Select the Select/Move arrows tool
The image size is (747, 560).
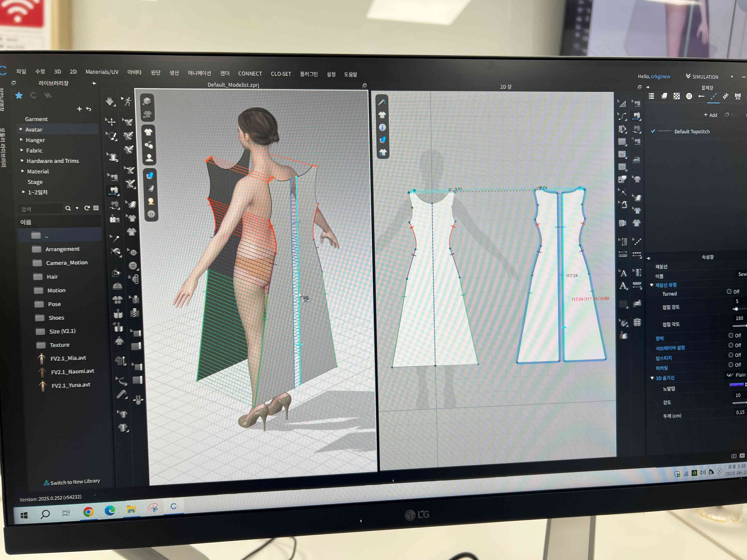111,121
